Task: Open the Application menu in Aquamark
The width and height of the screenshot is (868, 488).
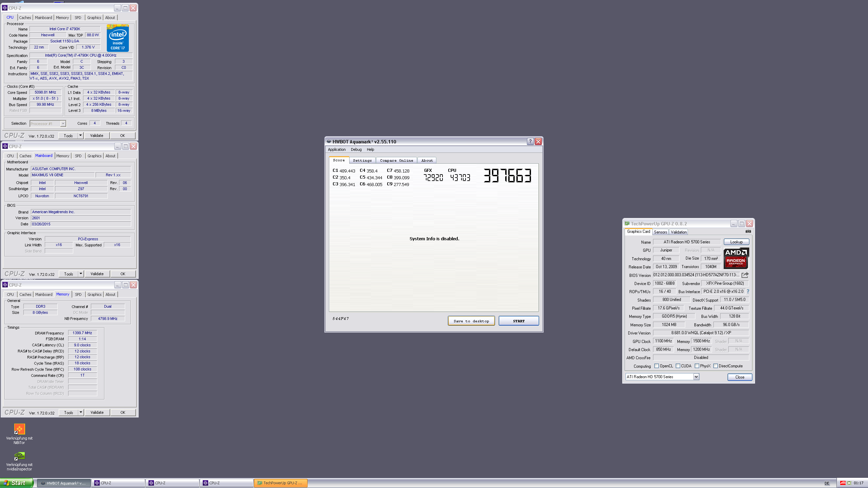Action: coord(337,149)
